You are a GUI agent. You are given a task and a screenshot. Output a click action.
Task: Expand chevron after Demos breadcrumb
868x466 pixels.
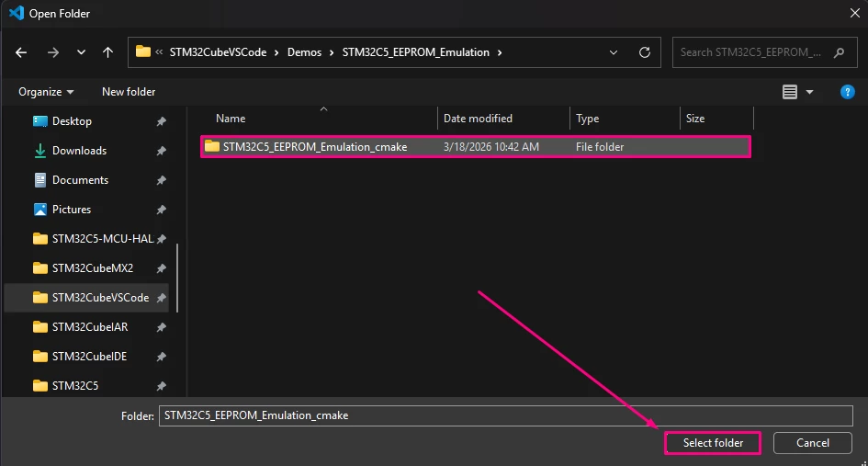click(332, 52)
